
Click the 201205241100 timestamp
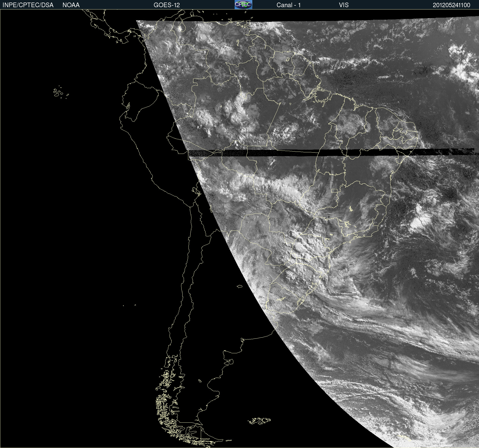(x=452, y=5)
